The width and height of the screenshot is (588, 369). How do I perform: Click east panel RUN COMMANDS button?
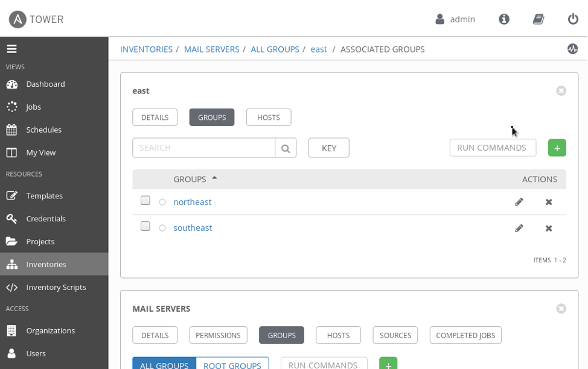493,148
